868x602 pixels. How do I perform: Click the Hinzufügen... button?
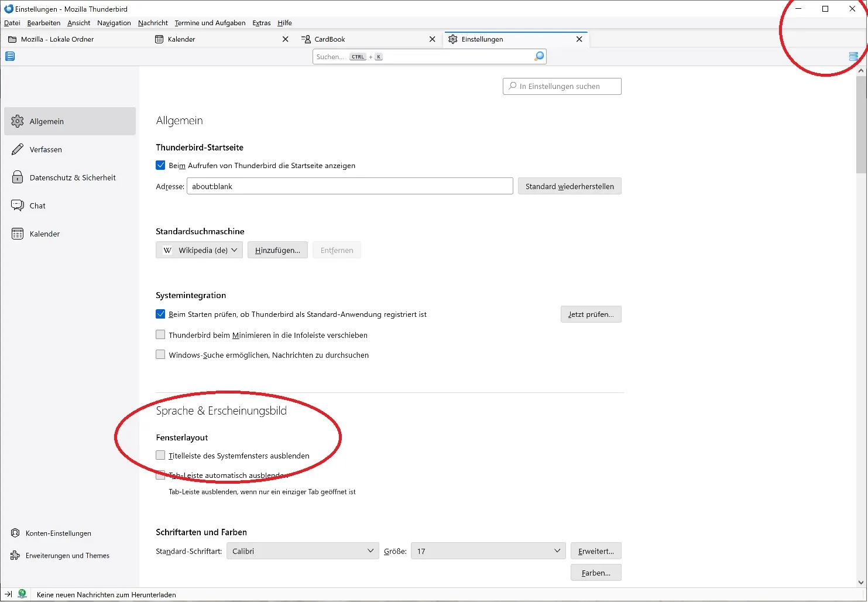pyautogui.click(x=277, y=250)
